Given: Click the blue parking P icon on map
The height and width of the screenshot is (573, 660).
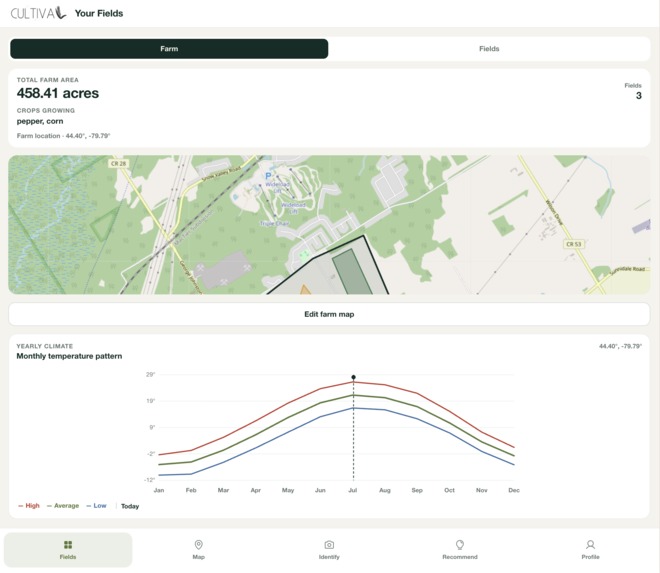Looking at the screenshot, I should point(268,176).
